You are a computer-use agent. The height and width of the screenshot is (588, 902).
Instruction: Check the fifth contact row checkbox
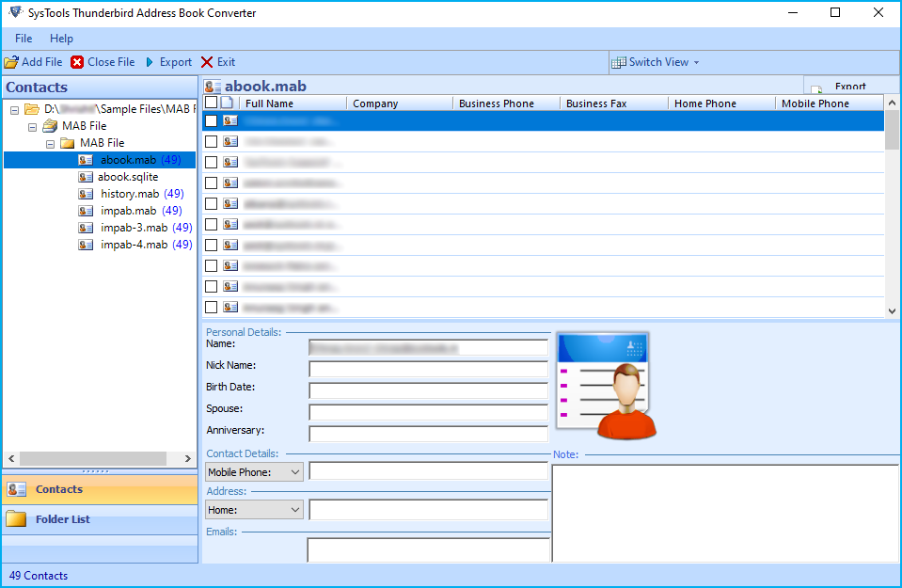point(211,203)
